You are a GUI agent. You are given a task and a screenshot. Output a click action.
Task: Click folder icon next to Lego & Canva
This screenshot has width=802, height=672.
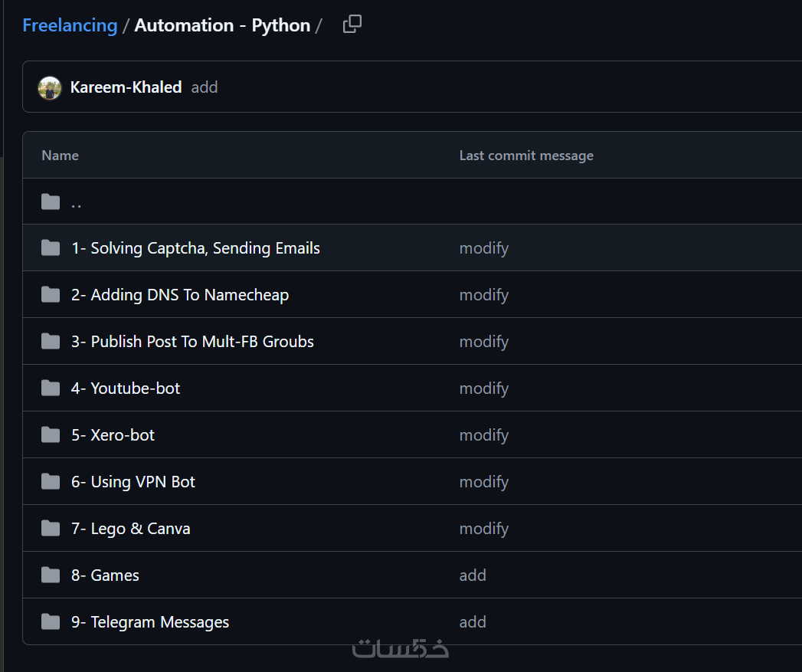click(51, 529)
